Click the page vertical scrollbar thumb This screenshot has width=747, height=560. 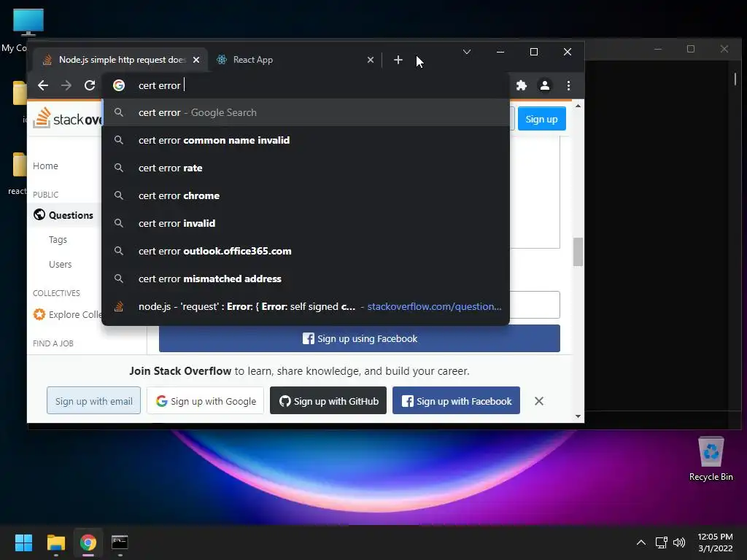[x=578, y=252]
